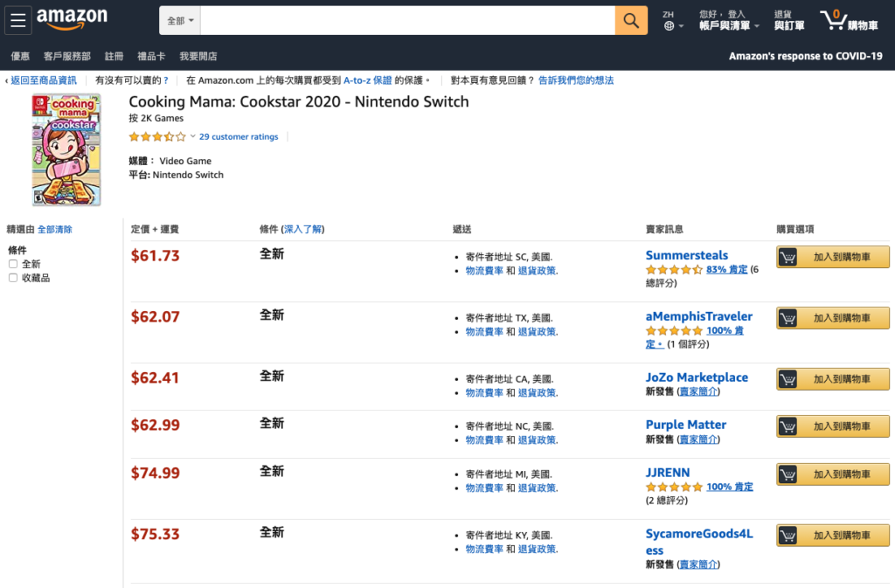Add SycamoreGoods4Less offer to cart
895x588 pixels.
[x=832, y=535]
